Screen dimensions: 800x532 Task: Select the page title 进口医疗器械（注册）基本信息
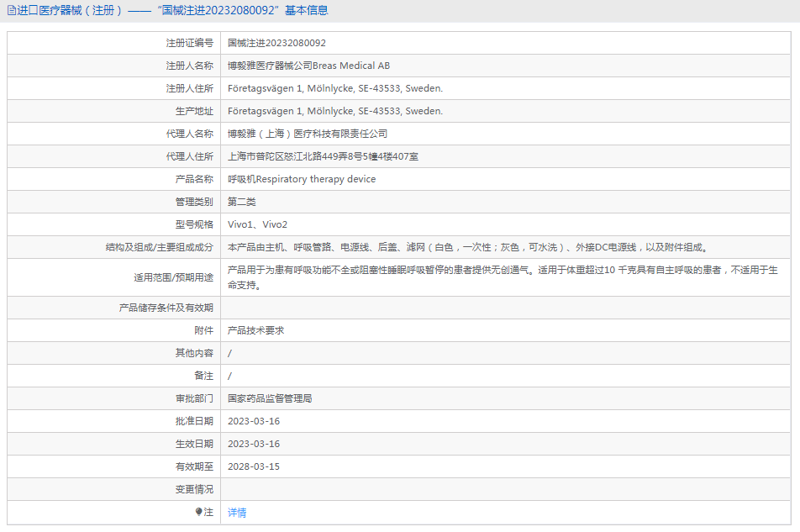click(x=172, y=11)
